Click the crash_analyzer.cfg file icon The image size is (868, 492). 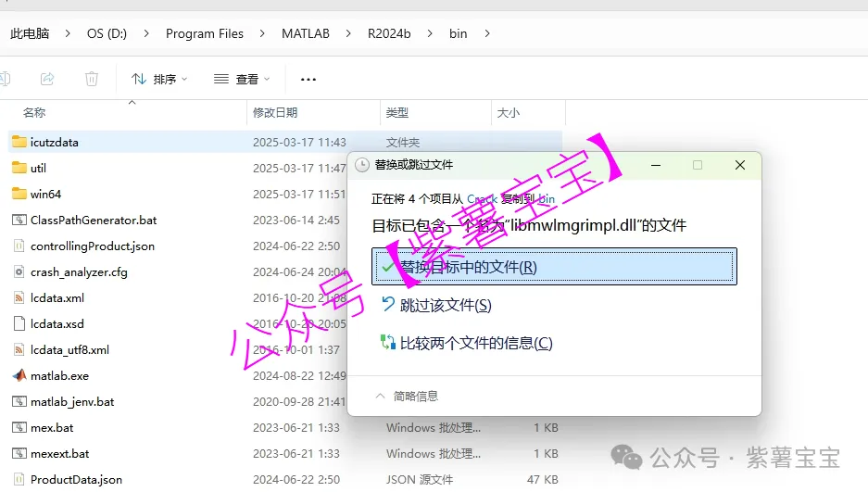coord(19,272)
